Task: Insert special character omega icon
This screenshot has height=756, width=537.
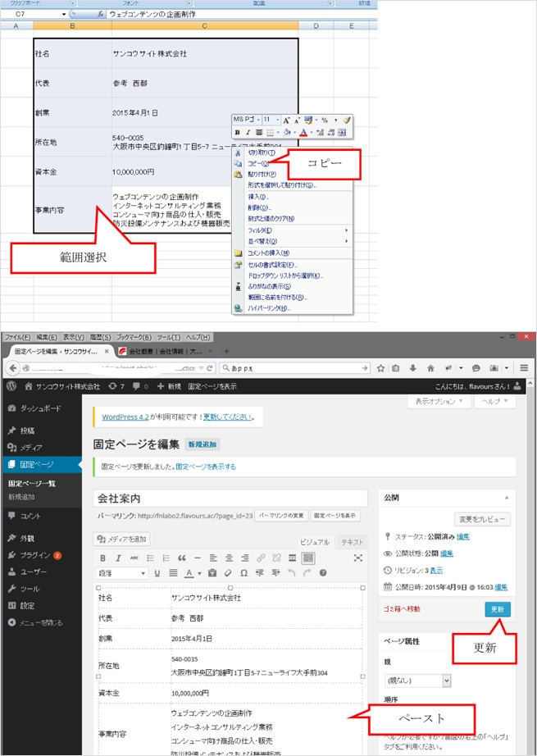Action: pos(244,573)
